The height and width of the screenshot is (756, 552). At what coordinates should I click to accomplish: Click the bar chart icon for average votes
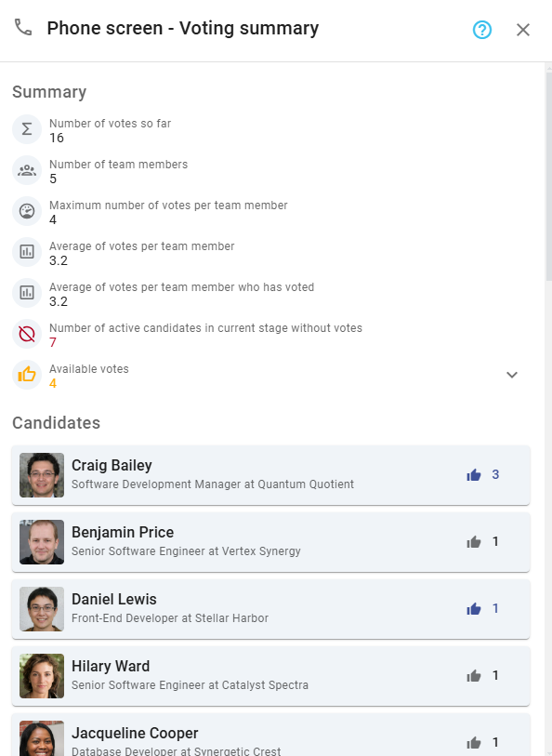coord(25,251)
